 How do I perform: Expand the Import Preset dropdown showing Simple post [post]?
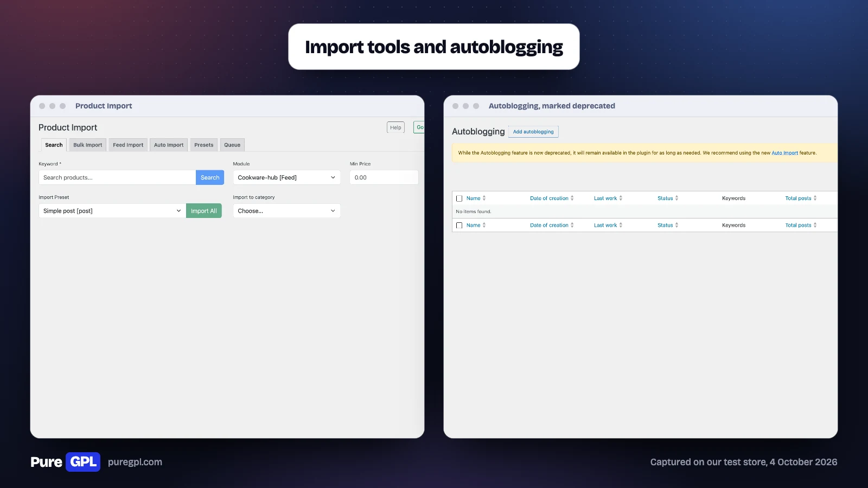(x=112, y=211)
